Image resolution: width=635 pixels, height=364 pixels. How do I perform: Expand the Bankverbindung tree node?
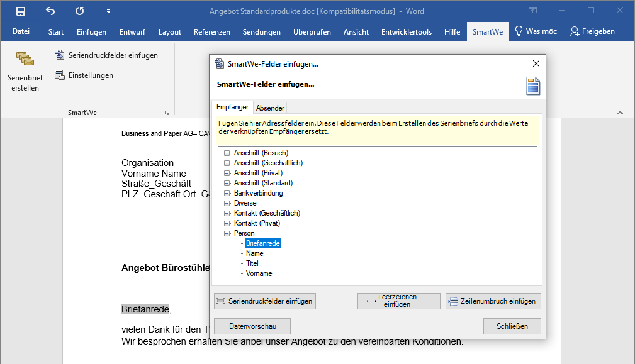(227, 193)
